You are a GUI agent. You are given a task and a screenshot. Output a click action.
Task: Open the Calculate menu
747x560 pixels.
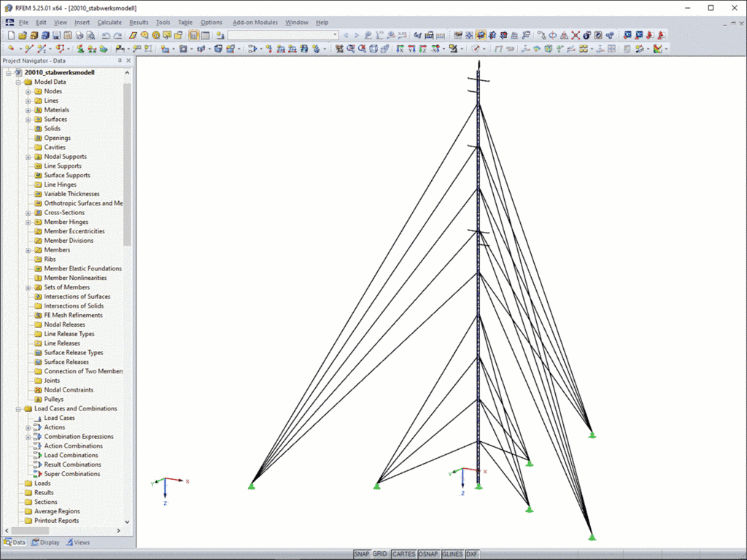pyautogui.click(x=109, y=23)
